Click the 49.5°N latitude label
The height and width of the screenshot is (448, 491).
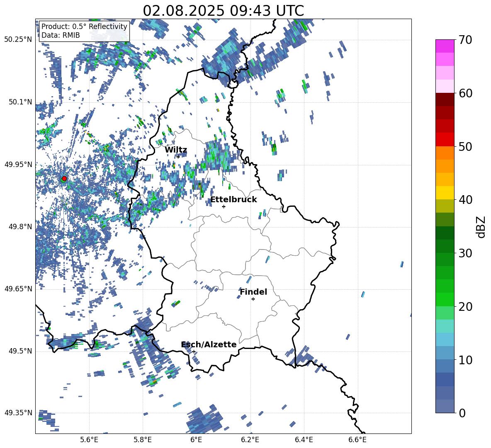point(20,351)
